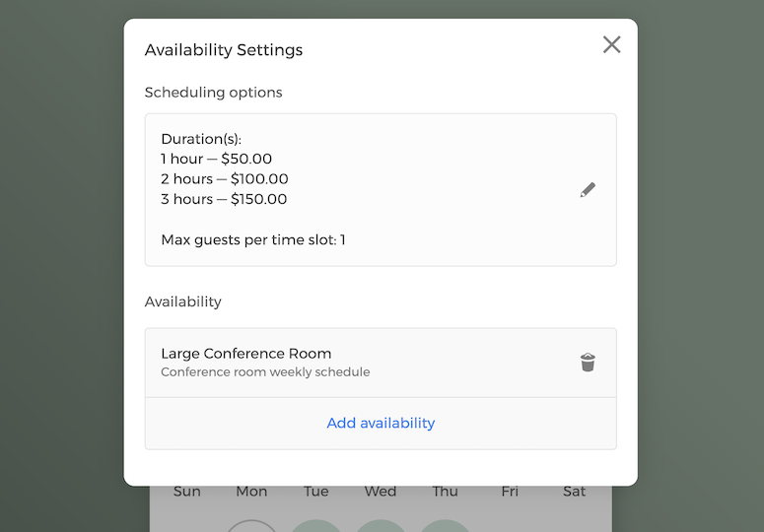Click the Add availability link
Image resolution: width=764 pixels, height=532 pixels.
click(x=381, y=424)
